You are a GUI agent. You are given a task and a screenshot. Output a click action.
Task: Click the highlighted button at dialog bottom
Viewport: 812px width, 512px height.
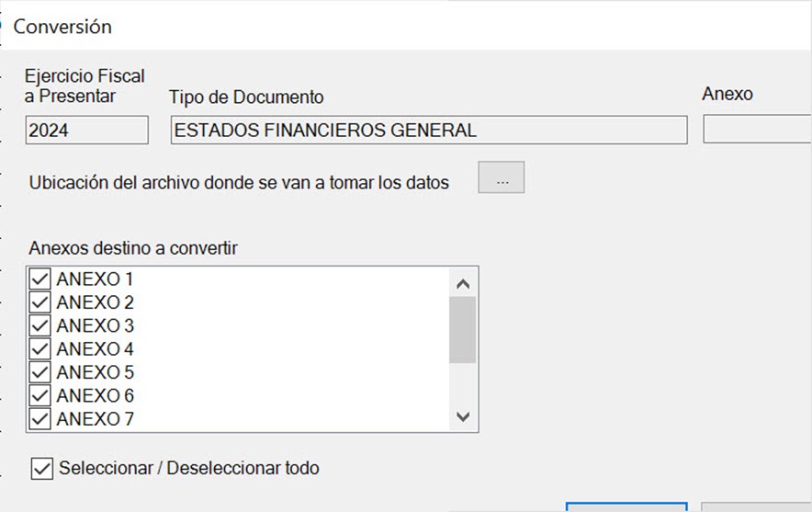(626, 506)
